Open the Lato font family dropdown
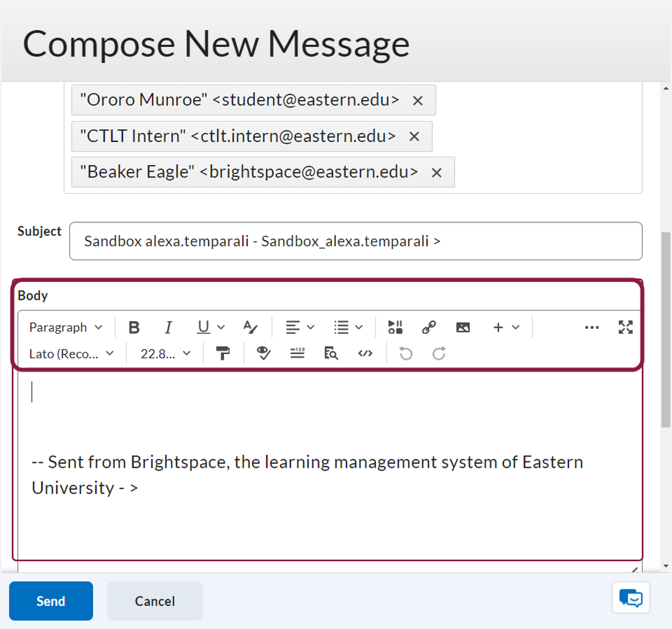The image size is (672, 629). pos(71,354)
